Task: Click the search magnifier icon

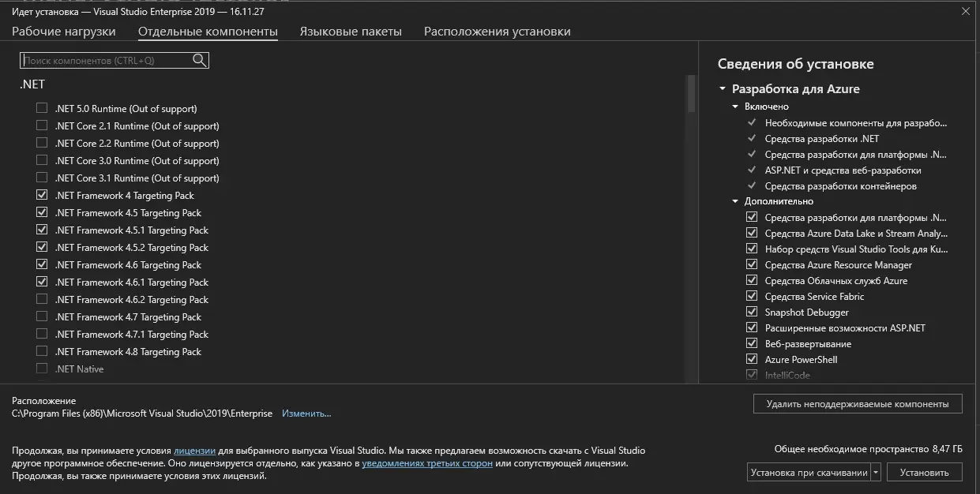Action: (199, 60)
